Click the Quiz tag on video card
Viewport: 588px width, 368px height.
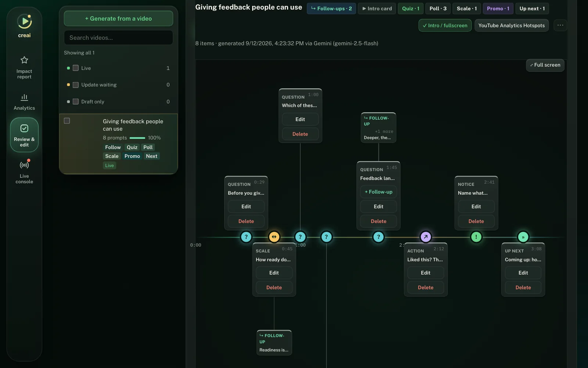pyautogui.click(x=132, y=147)
